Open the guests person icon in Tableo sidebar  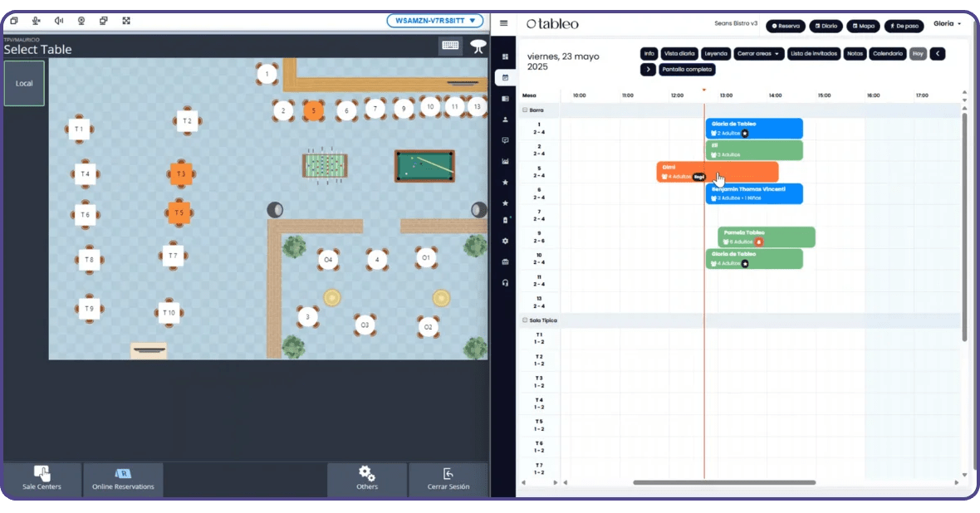pos(505,120)
